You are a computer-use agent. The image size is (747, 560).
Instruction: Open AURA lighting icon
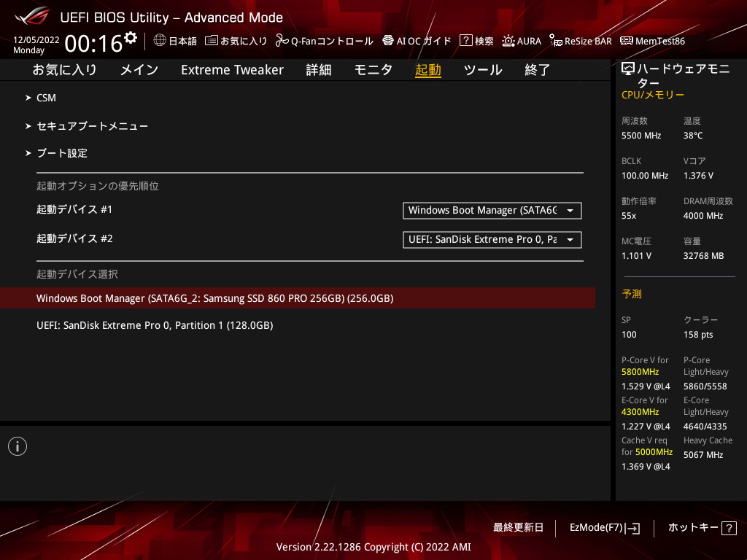(508, 41)
